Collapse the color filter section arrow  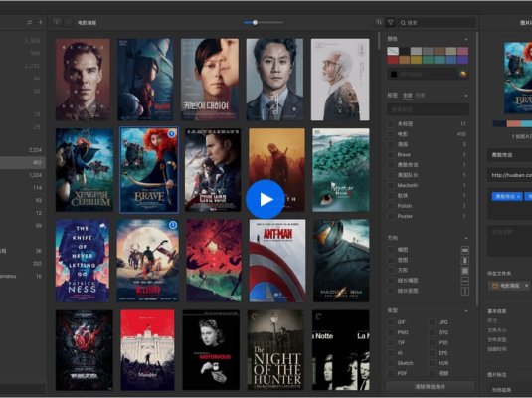[466, 40]
